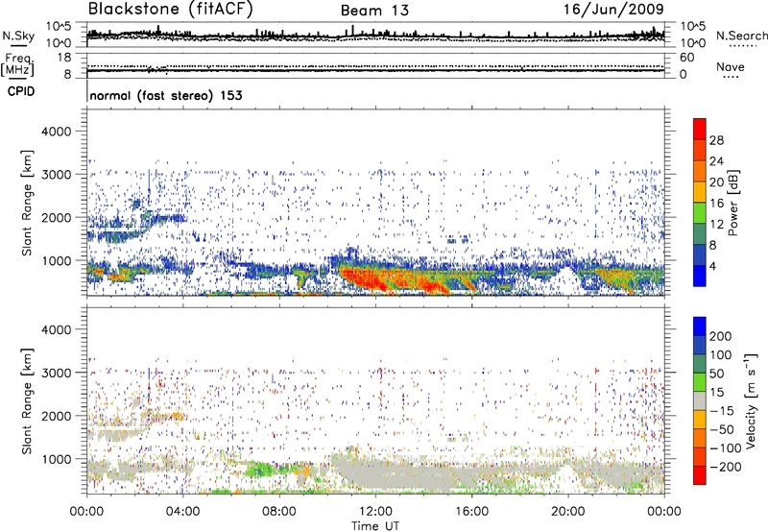
Task: Click the '04:00' time axis tick label
Action: pyautogui.click(x=183, y=512)
